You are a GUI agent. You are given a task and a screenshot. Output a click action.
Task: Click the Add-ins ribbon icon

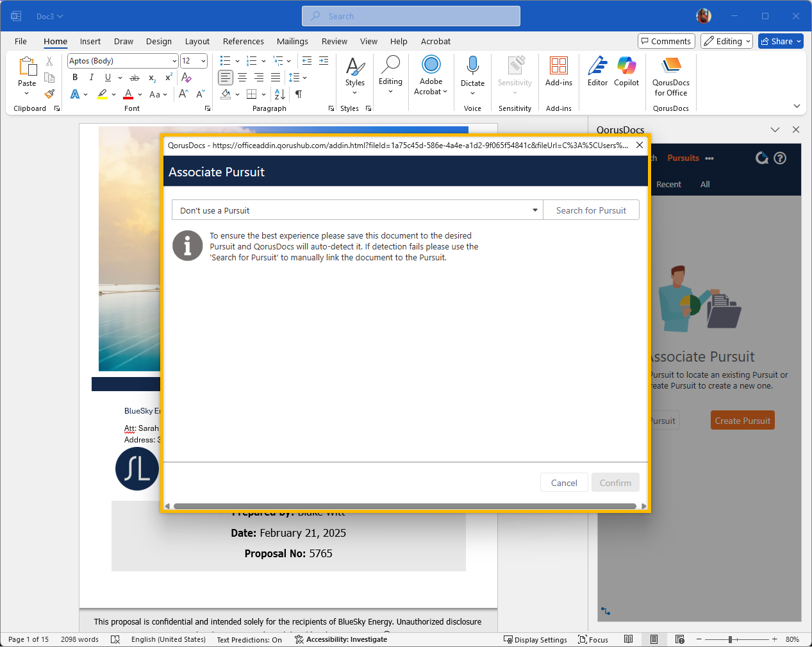click(559, 71)
